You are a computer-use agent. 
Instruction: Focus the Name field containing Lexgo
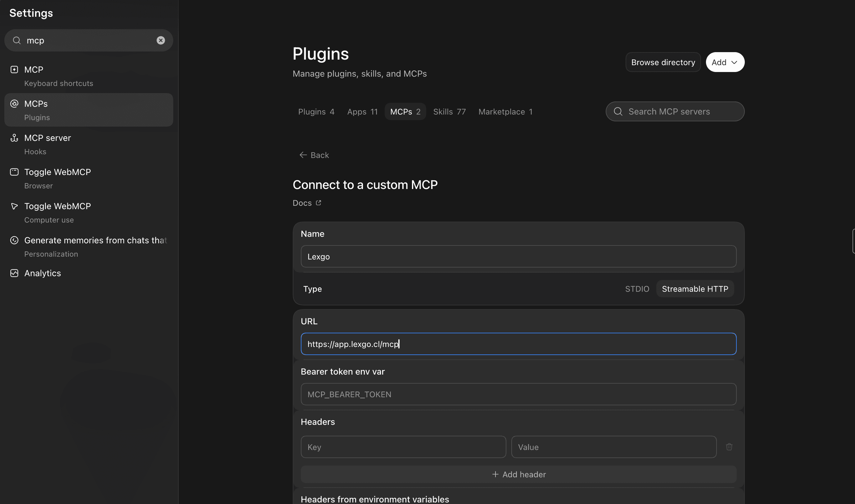pyautogui.click(x=519, y=256)
